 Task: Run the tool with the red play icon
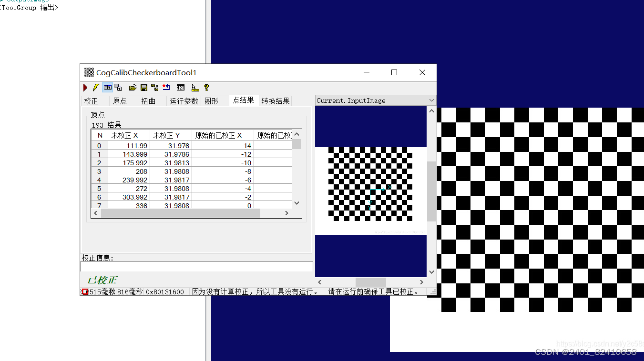click(x=85, y=88)
